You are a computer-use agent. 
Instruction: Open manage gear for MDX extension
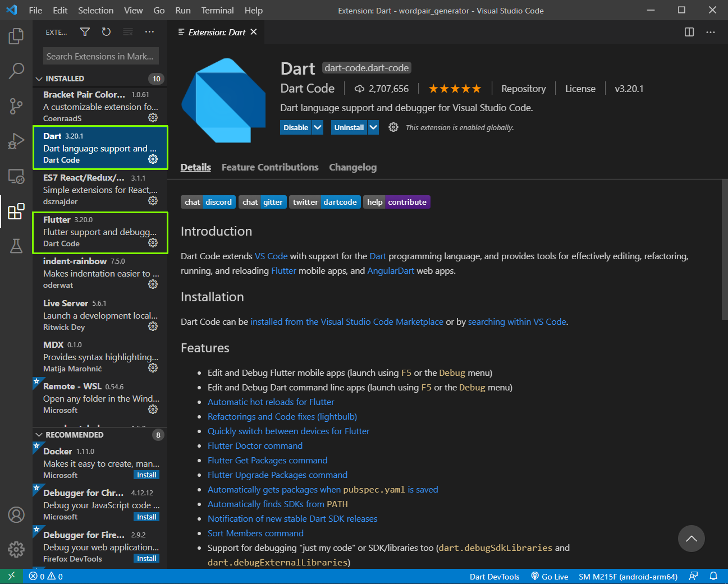point(153,368)
